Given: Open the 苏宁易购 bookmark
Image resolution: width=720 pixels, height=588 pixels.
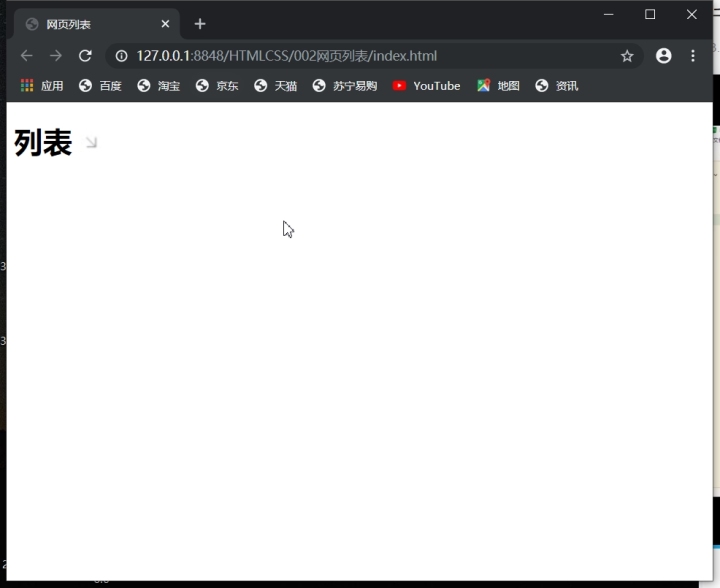Looking at the screenshot, I should click(x=345, y=86).
